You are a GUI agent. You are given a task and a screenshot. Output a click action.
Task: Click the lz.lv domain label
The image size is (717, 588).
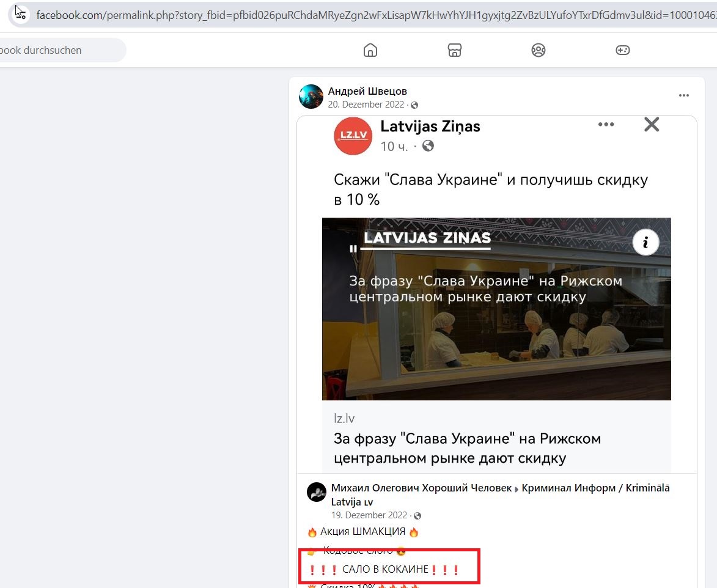tap(344, 418)
